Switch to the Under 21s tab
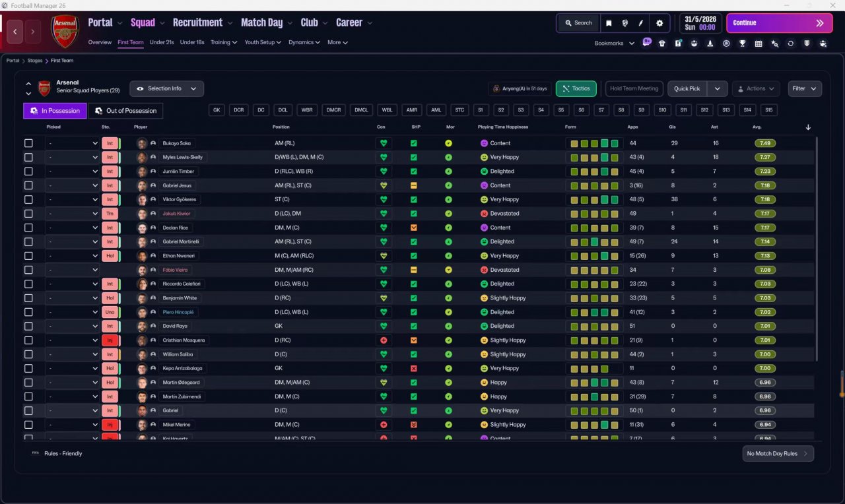The image size is (845, 504). pos(162,42)
